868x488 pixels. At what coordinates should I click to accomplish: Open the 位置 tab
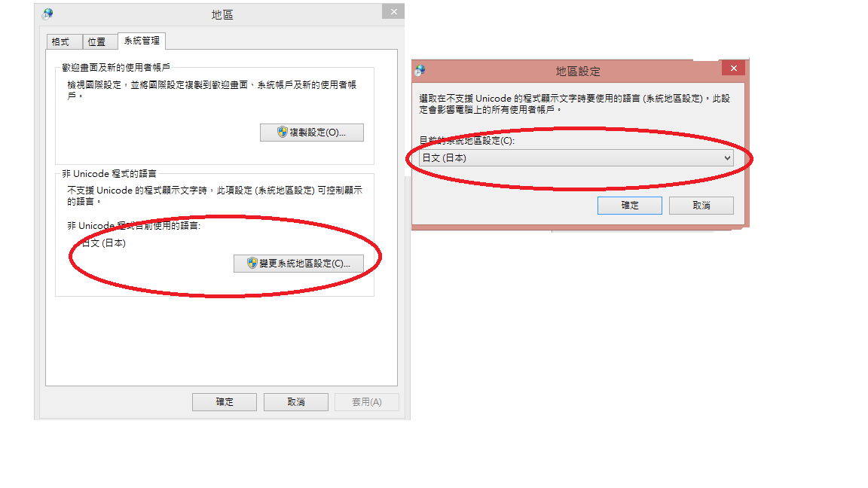96,41
